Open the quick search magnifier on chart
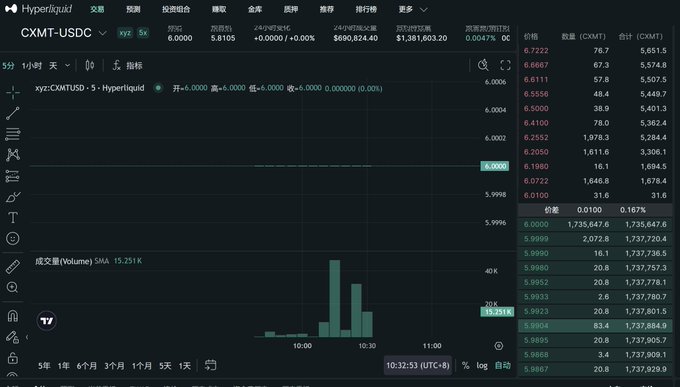Screen dimensions: 680x387 click(x=483, y=66)
